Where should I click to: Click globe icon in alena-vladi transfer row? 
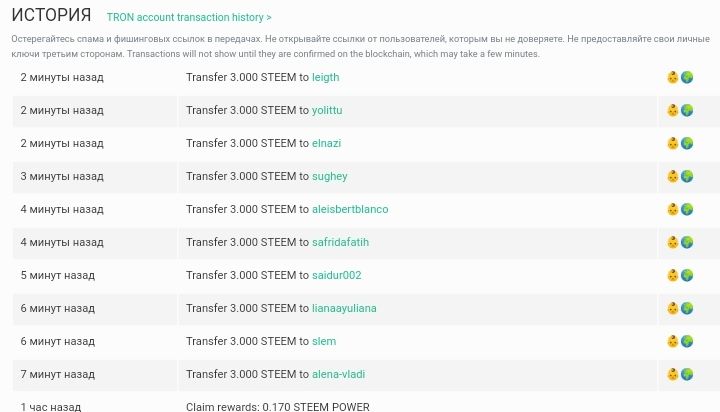point(687,374)
